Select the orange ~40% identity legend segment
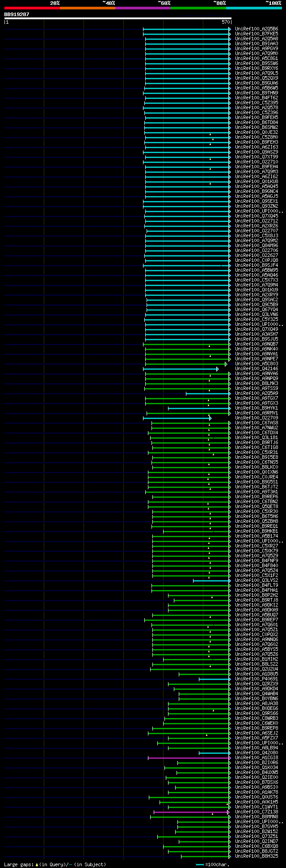This screenshot has width=286, height=868. click(x=87, y=8)
